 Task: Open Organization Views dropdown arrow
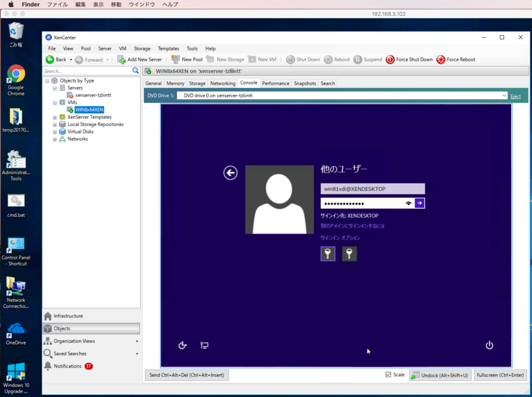[137, 341]
